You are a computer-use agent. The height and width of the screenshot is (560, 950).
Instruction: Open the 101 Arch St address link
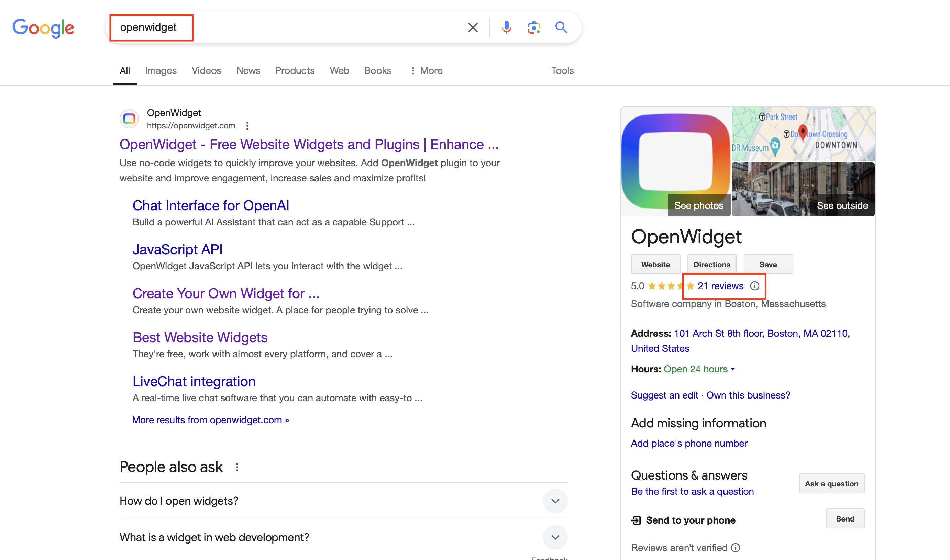tap(740, 341)
